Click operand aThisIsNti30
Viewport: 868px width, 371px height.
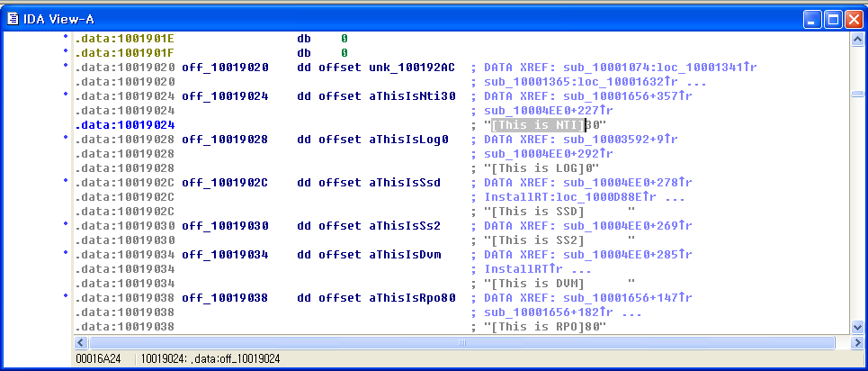412,96
